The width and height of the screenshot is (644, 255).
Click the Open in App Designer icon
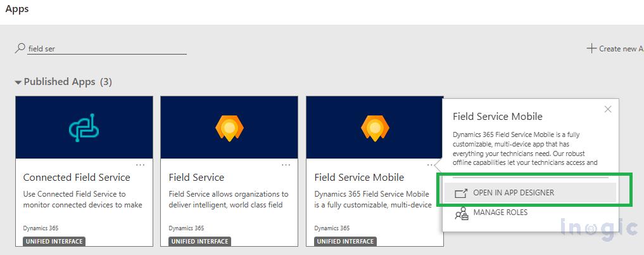[x=462, y=193]
